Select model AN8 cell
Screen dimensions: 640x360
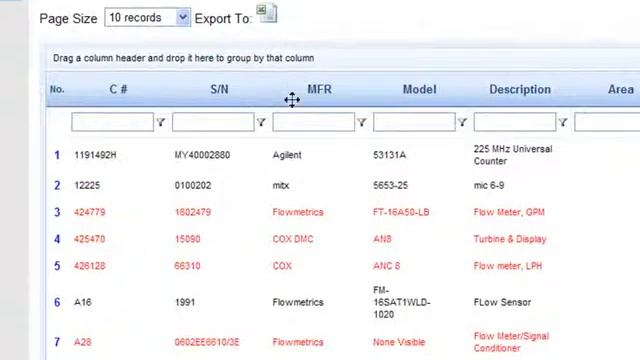pyautogui.click(x=382, y=239)
